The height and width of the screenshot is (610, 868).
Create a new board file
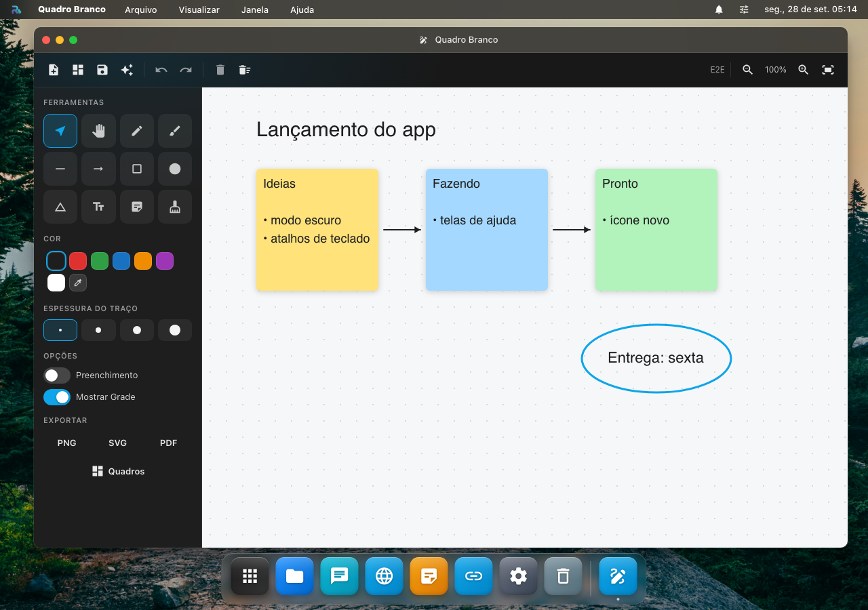pyautogui.click(x=54, y=70)
